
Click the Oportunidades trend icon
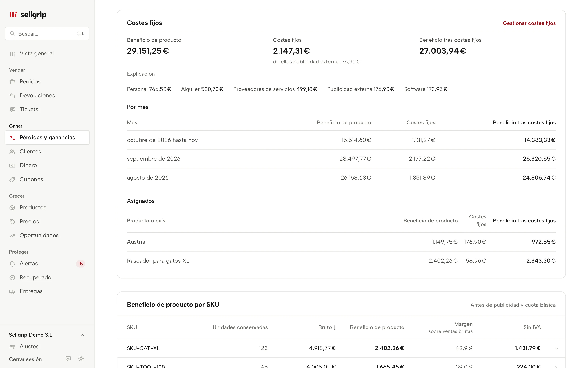pyautogui.click(x=12, y=236)
